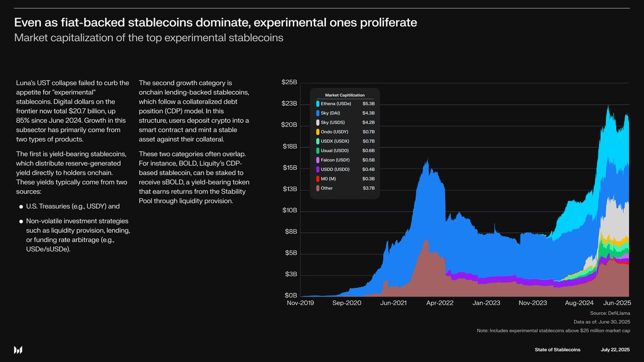
Task: Click the paragraph beginning 'Luna's UST collapse'
Action: pyautogui.click(x=73, y=112)
